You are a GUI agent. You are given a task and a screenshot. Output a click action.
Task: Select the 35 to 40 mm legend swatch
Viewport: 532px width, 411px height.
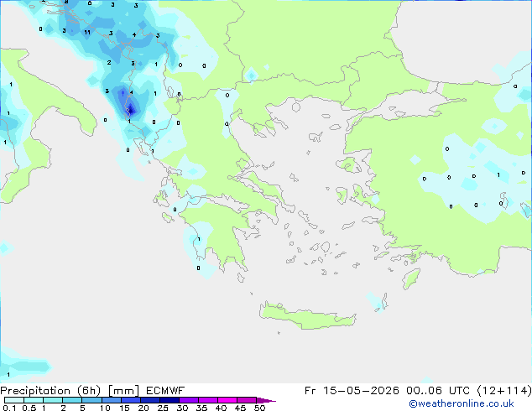click(x=208, y=400)
